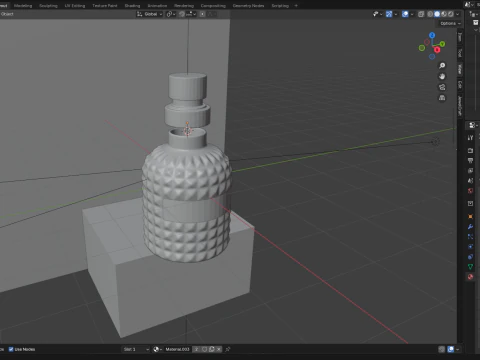
Task: Select solid viewport shading
Action: [437, 14]
